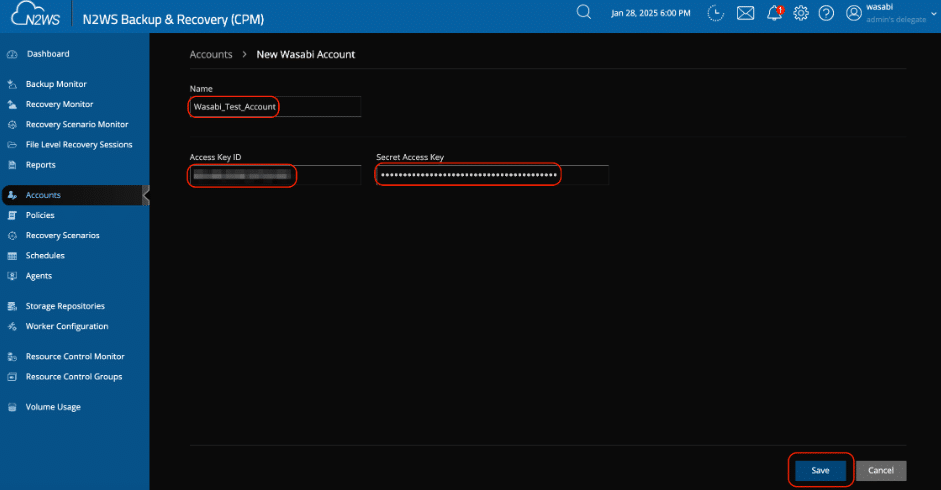This screenshot has width=941, height=490.
Task: Click the date and time in header
Action: coord(651,13)
